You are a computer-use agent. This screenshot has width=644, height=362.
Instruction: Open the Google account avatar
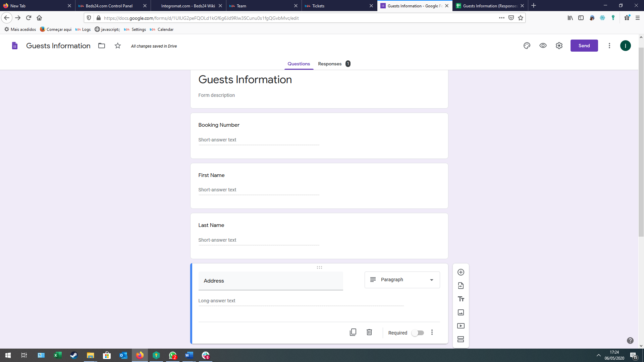tap(625, 46)
